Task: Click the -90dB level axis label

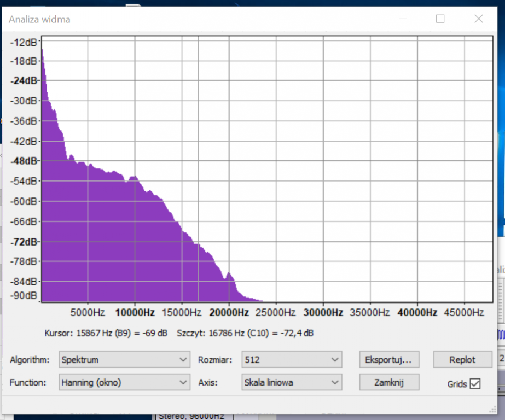Action: point(24,295)
